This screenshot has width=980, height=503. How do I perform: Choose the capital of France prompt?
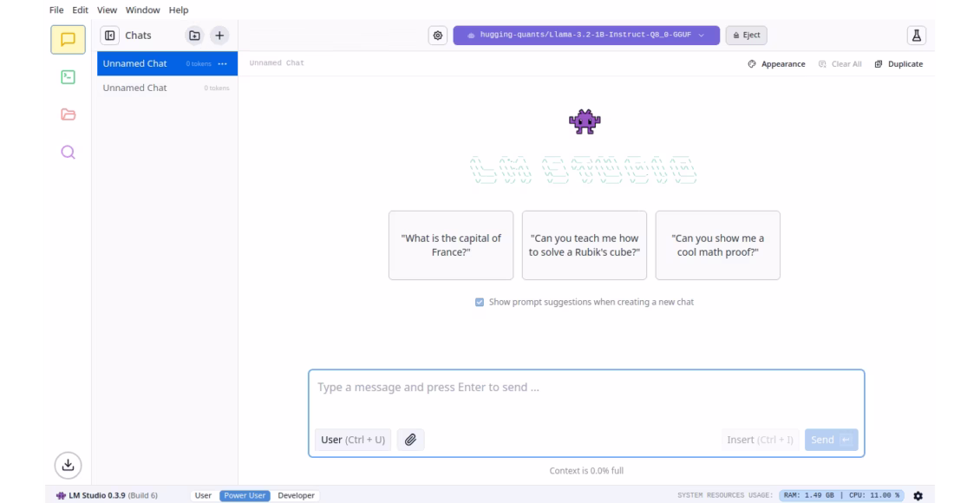click(451, 245)
